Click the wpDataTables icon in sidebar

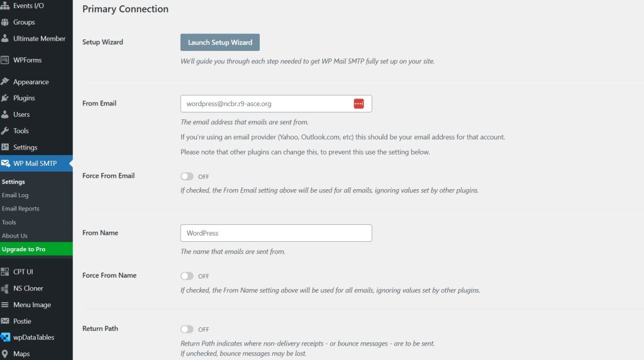[x=6, y=337]
